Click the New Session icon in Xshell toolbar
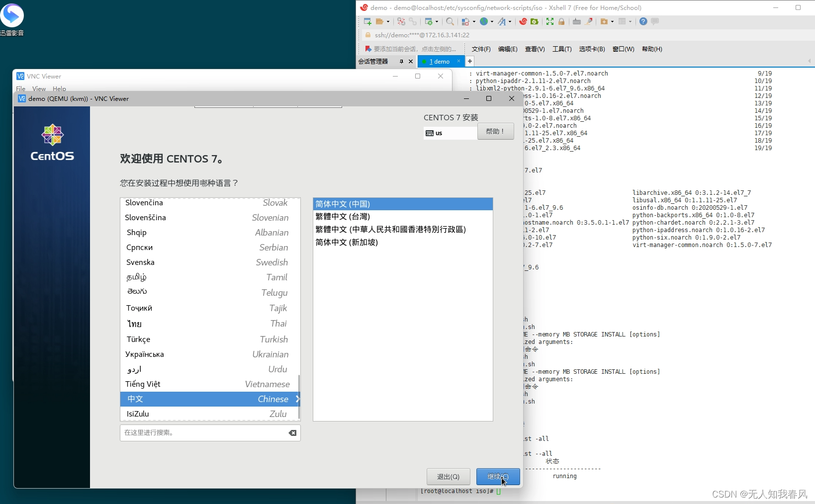The height and width of the screenshot is (504, 815). coord(367,21)
